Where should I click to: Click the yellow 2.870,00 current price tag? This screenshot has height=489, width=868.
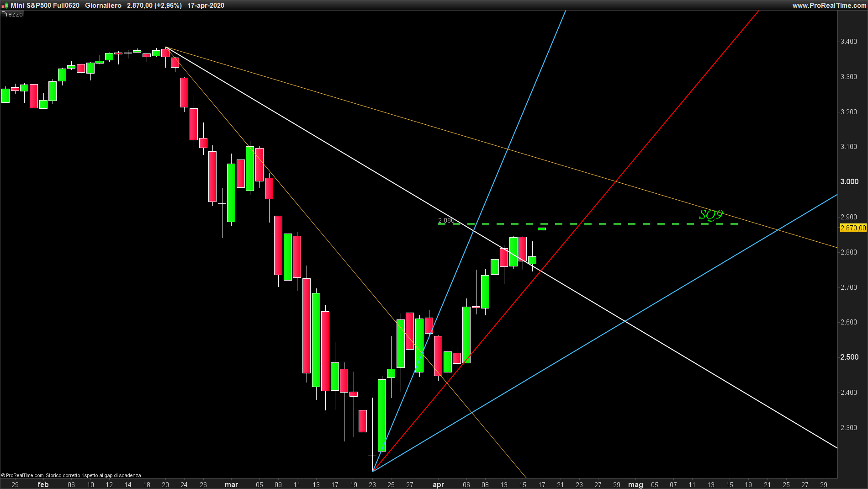click(x=853, y=228)
